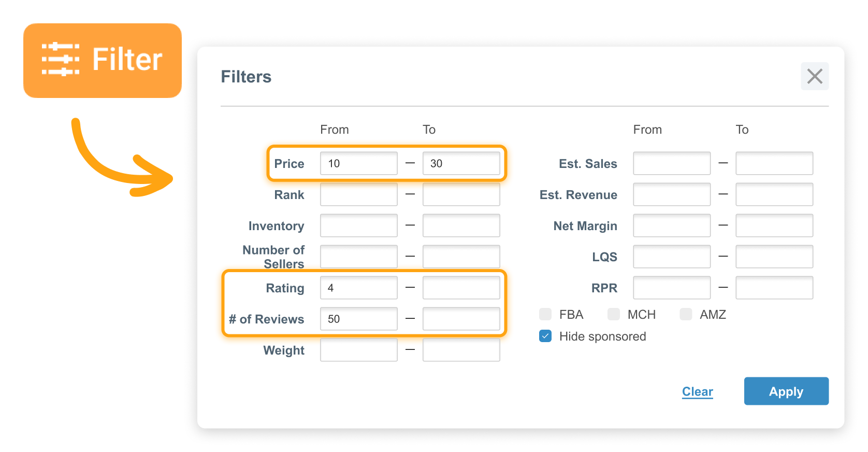This screenshot has height=452, width=868.
Task: Click the Price From field
Action: pos(358,163)
